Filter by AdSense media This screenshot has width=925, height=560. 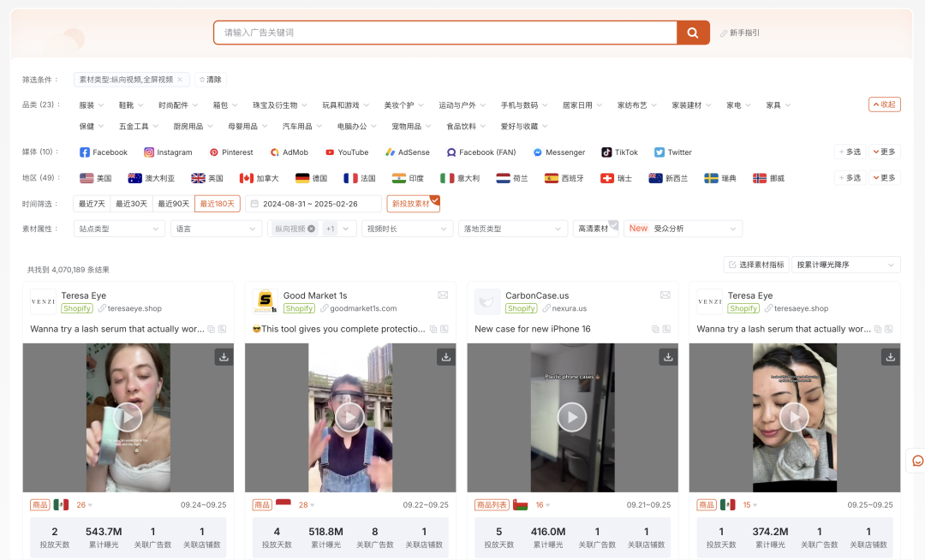click(x=407, y=152)
